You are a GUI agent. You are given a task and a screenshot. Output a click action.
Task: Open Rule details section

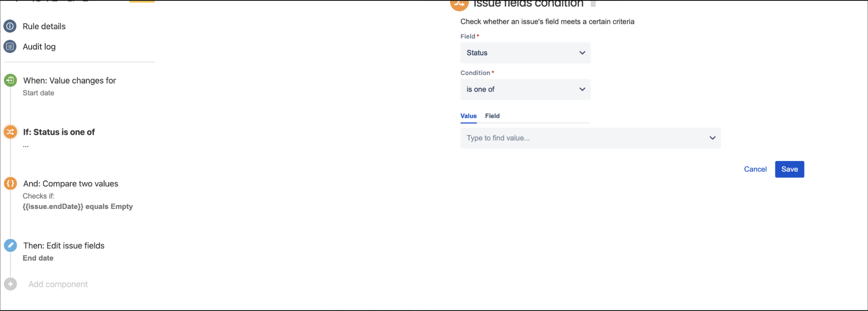point(44,26)
